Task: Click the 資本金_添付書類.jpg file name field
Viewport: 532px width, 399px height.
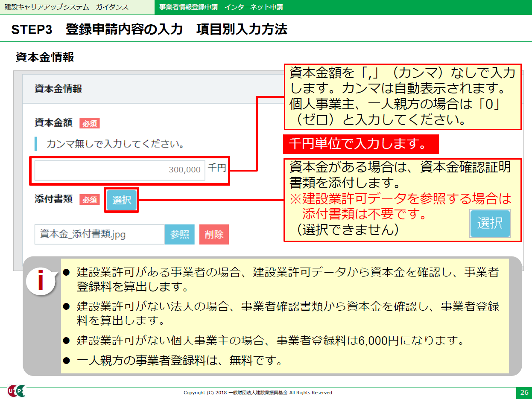Action: point(100,234)
